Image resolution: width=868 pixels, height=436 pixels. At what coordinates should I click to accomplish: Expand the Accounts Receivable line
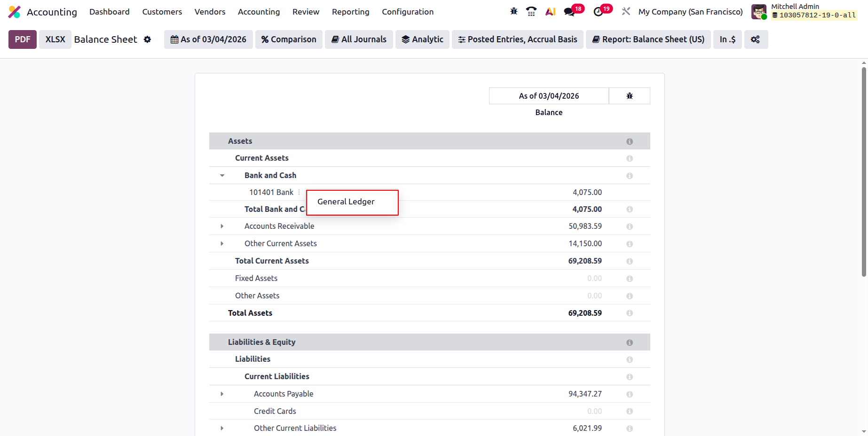click(222, 226)
